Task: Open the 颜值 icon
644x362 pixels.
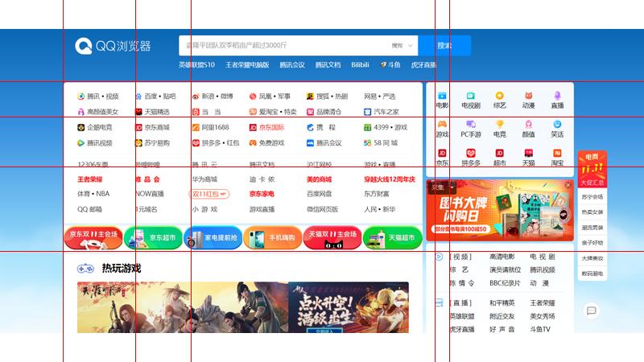Action: 528,124
